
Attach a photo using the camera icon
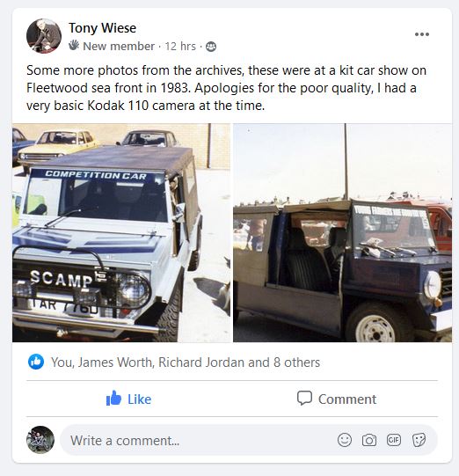(369, 440)
